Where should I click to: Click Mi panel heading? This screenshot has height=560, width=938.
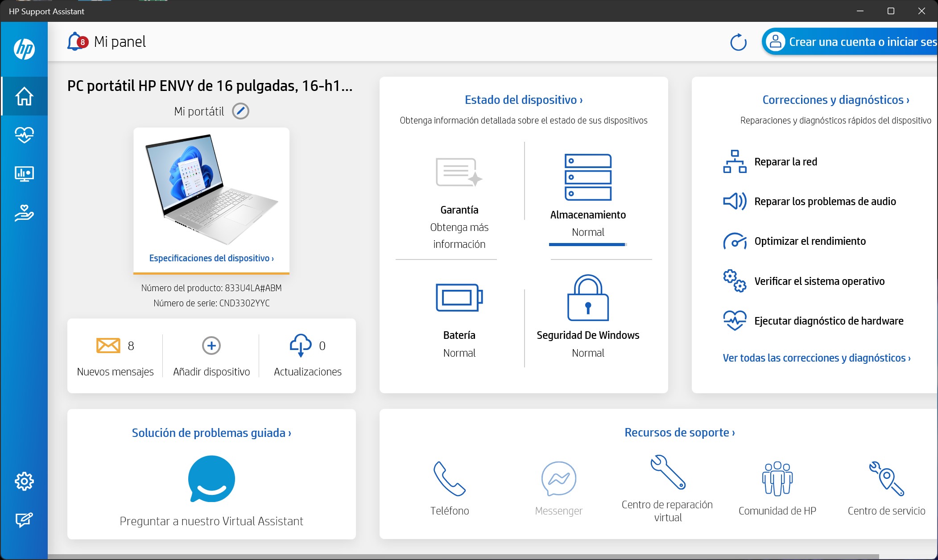pos(120,42)
